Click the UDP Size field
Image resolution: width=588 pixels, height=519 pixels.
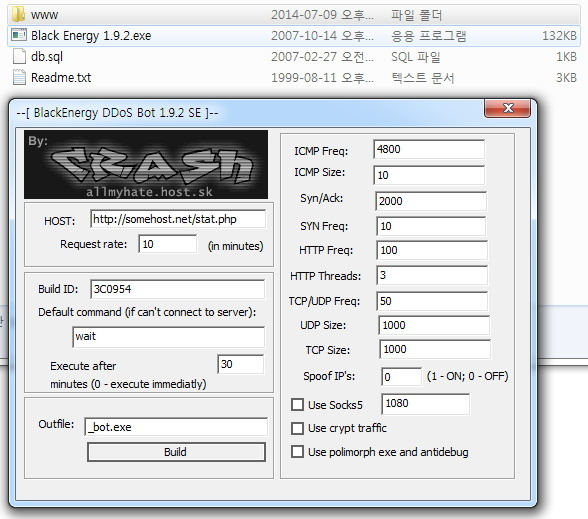(x=434, y=325)
